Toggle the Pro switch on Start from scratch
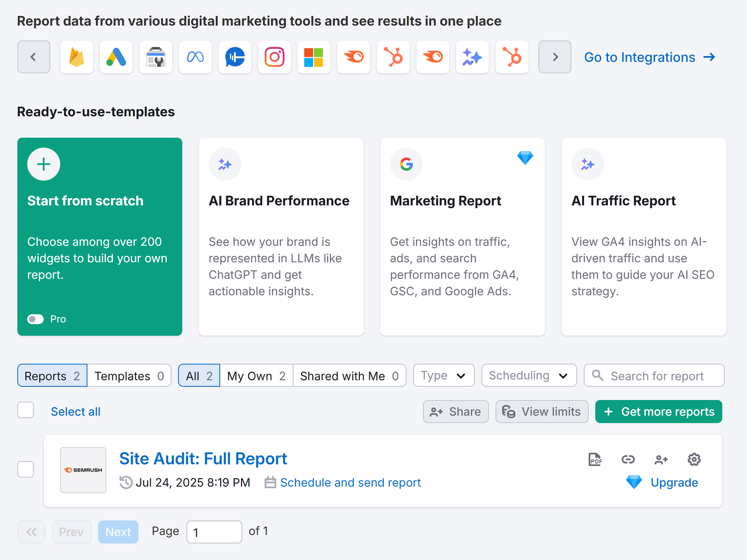 [35, 319]
